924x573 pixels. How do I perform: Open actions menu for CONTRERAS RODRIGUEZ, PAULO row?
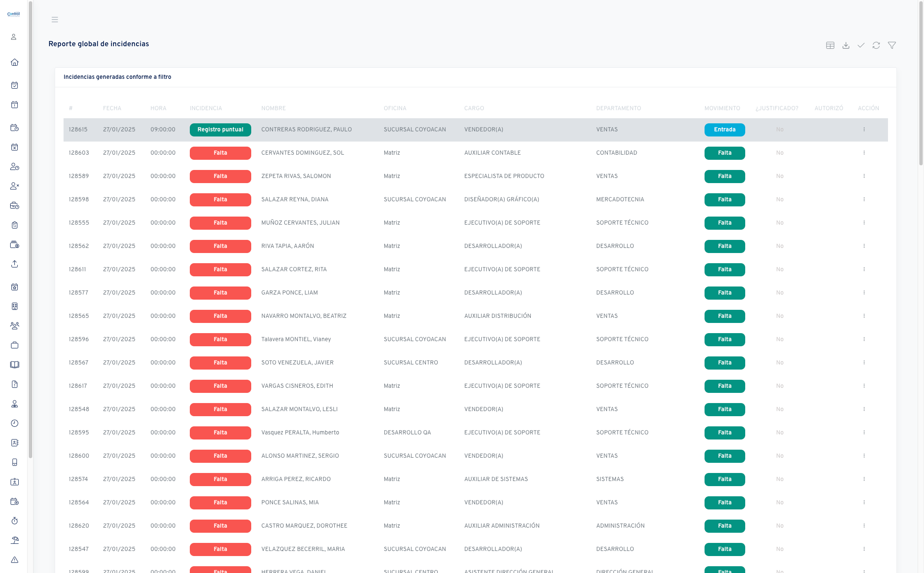(864, 130)
